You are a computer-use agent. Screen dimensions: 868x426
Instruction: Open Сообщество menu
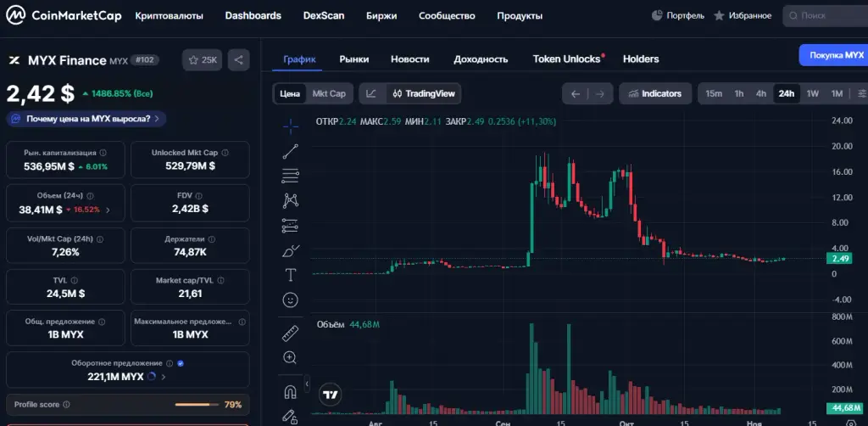tap(448, 16)
